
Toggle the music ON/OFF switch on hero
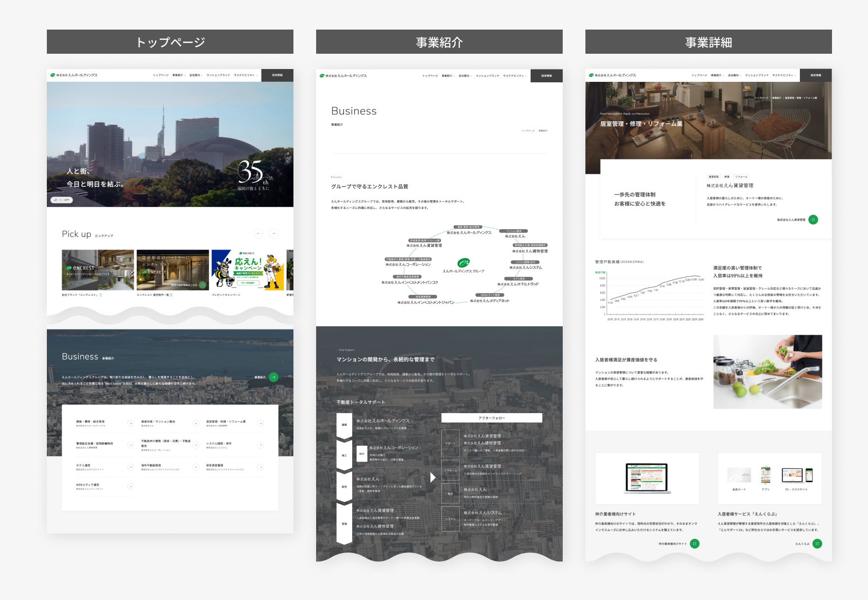pyautogui.click(x=62, y=200)
